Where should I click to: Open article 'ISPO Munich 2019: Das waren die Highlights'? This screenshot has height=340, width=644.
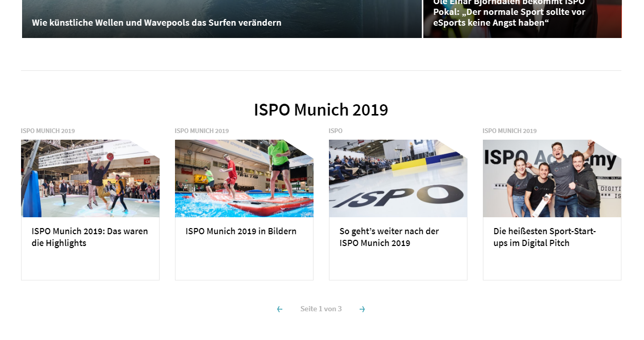tap(89, 237)
